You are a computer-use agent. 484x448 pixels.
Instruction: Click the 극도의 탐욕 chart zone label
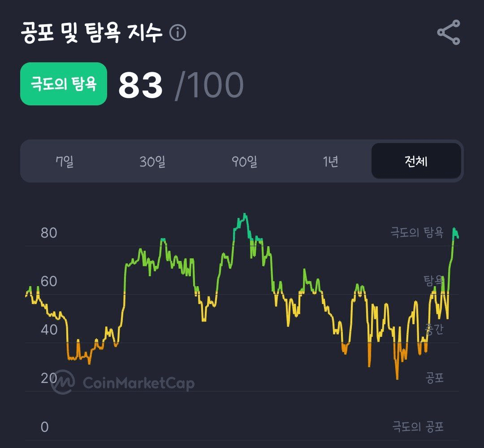[417, 232]
